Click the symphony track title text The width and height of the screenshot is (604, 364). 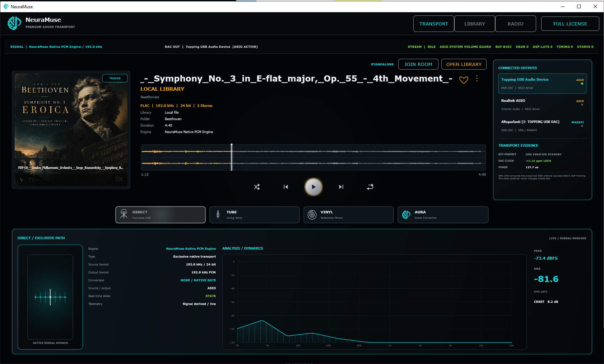(296, 79)
